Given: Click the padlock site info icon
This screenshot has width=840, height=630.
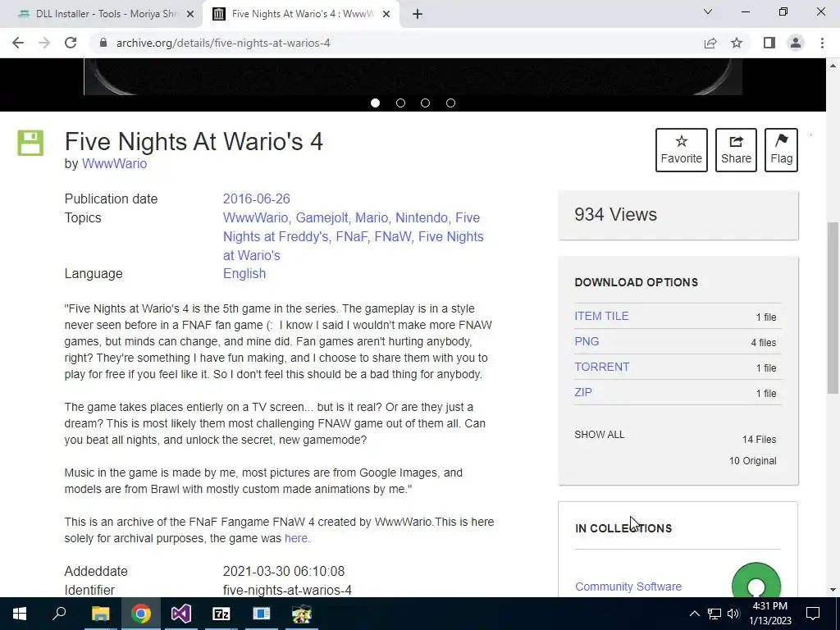Looking at the screenshot, I should tap(103, 43).
